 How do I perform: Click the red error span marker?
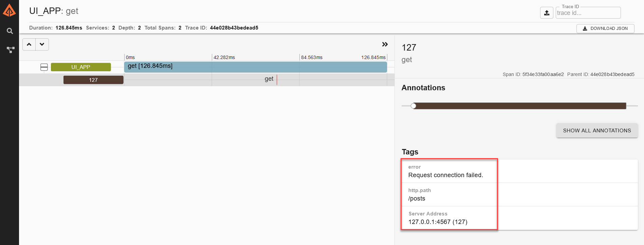[277, 80]
